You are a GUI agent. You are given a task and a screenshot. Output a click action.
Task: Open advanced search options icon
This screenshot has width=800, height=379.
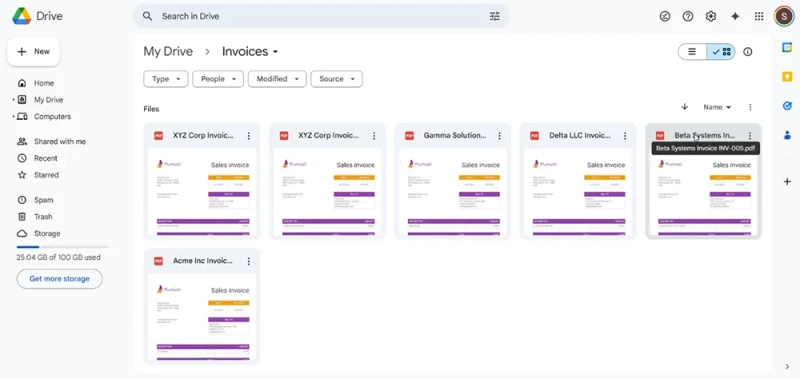(494, 16)
